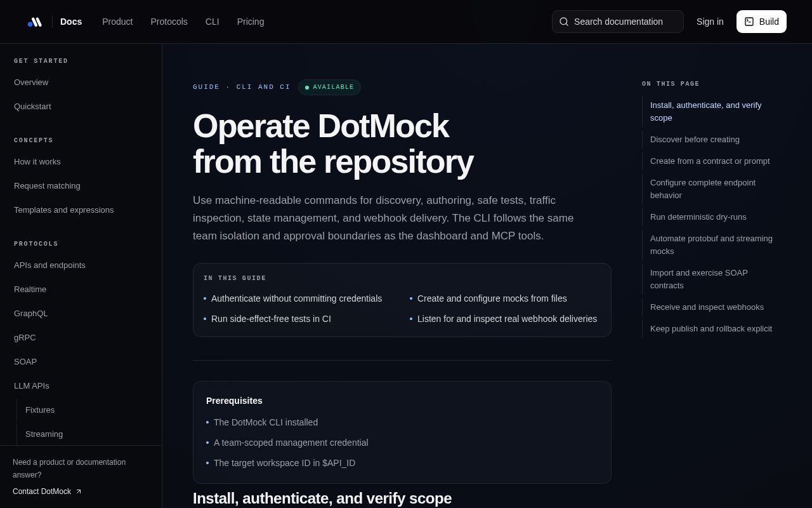Image resolution: width=812 pixels, height=508 pixels.
Task: Open Streaming sub-item
Action: (x=44, y=434)
